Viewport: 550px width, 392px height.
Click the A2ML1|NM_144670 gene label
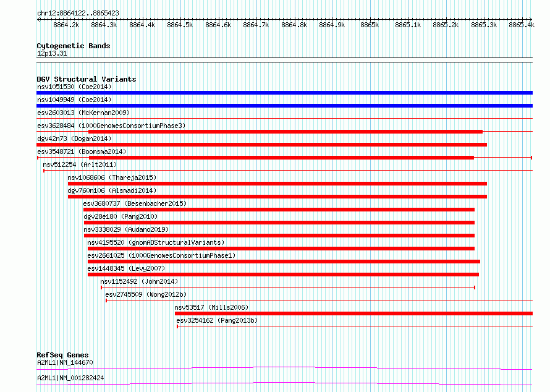[x=65, y=362]
